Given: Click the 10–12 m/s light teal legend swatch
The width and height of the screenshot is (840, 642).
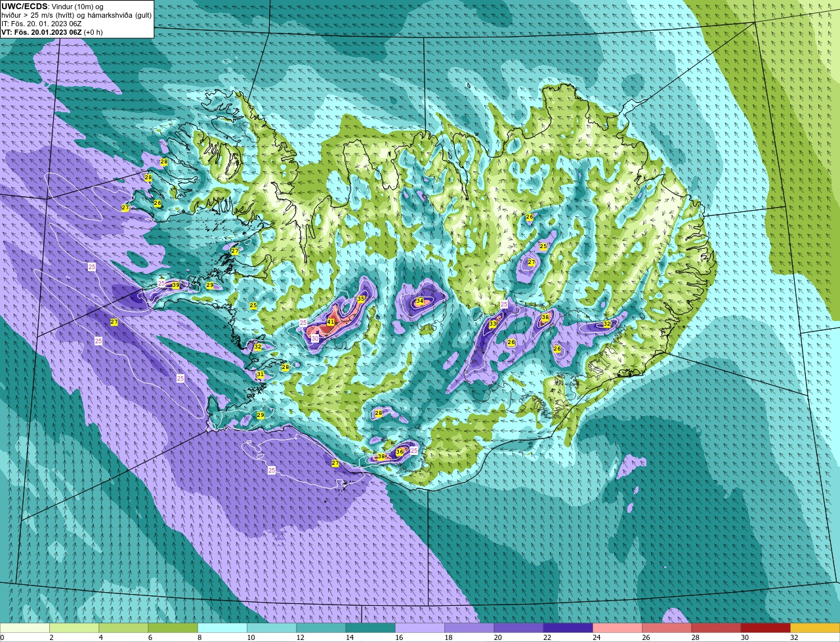Looking at the screenshot, I should point(272,628).
